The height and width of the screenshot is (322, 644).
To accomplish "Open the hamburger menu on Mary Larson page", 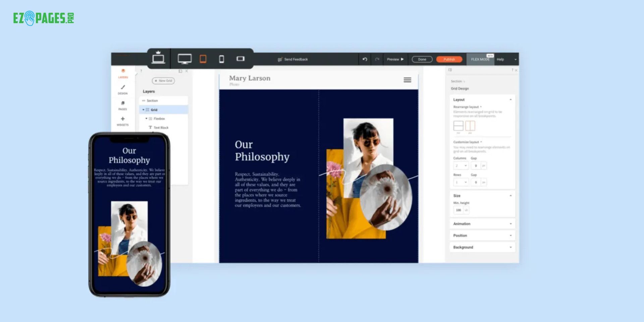I will 407,80.
